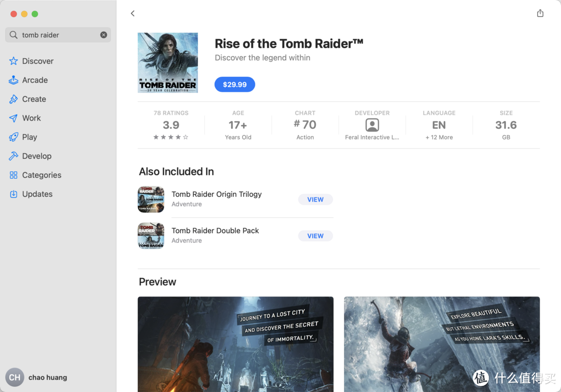
Task: Click the Play rocket icon
Action: [14, 137]
